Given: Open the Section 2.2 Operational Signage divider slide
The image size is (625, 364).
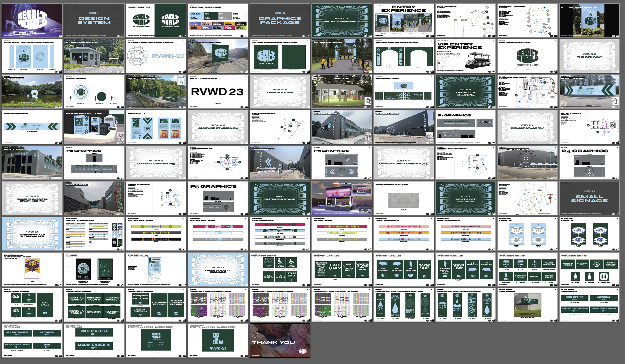Looking at the screenshot, I should (218, 269).
